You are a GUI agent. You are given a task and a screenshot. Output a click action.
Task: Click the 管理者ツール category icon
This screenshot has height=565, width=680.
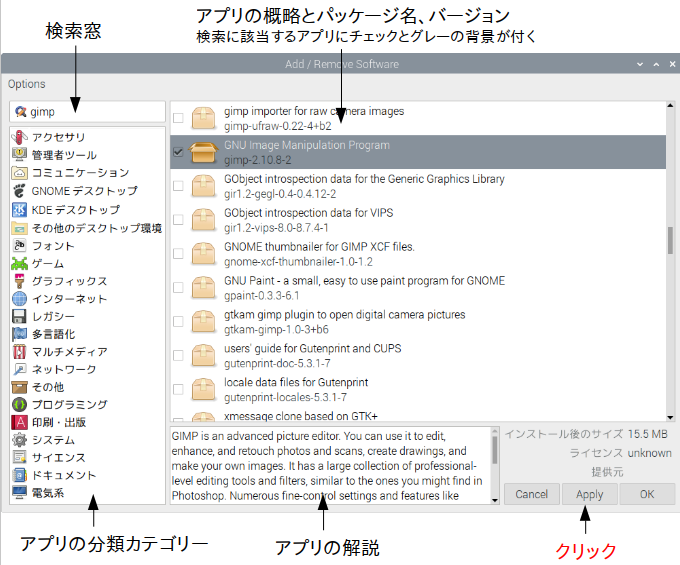coord(20,155)
